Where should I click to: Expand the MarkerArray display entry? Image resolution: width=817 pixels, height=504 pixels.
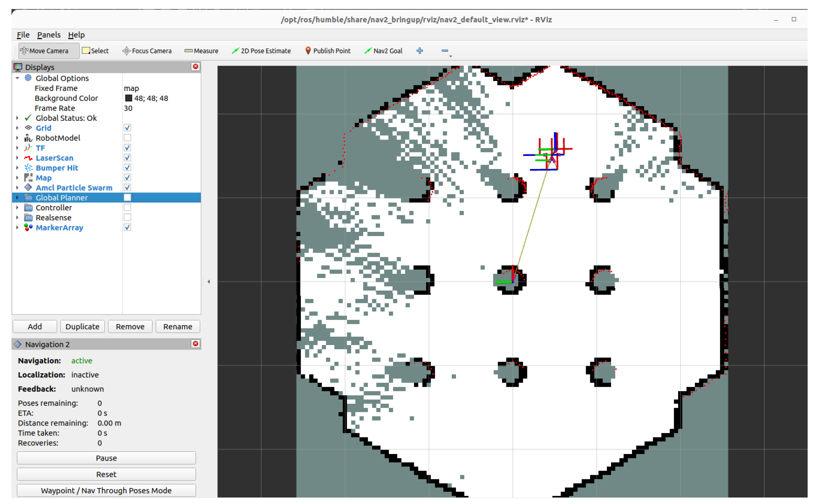17,227
